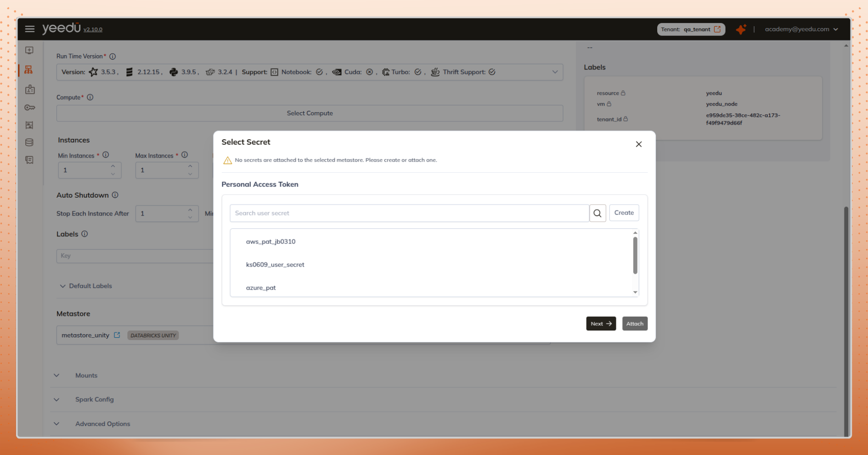Expand the Run Time Version dropdown
This screenshot has width=868, height=455.
554,72
